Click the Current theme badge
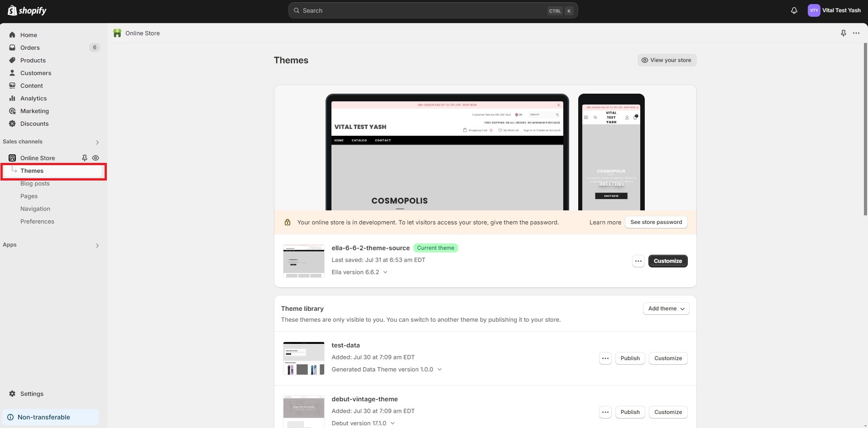868x428 pixels. [436, 248]
